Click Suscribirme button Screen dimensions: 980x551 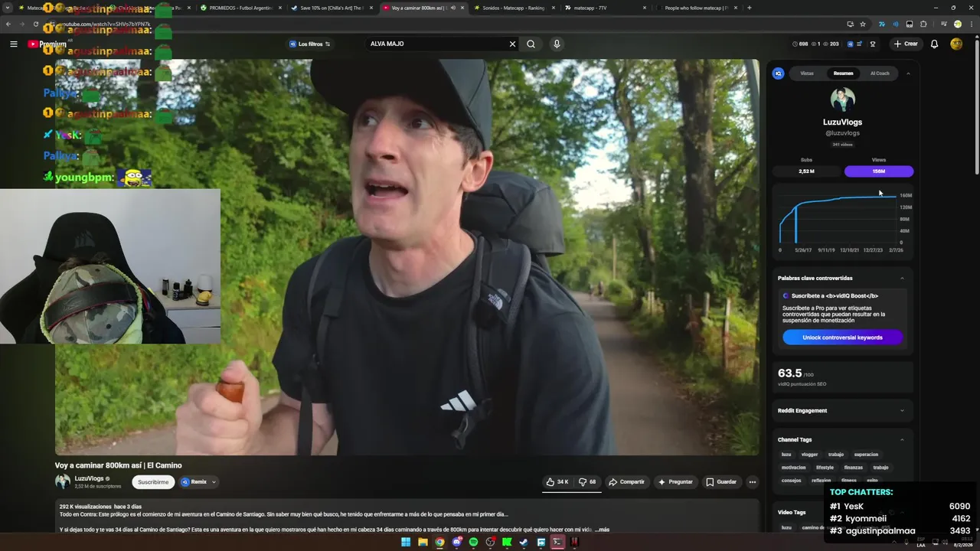(153, 482)
